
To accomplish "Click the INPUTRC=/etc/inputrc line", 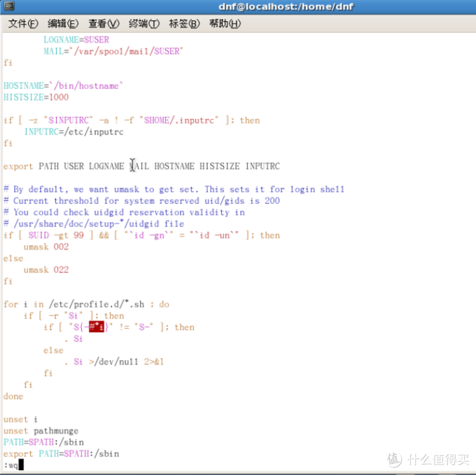I will 73,132.
